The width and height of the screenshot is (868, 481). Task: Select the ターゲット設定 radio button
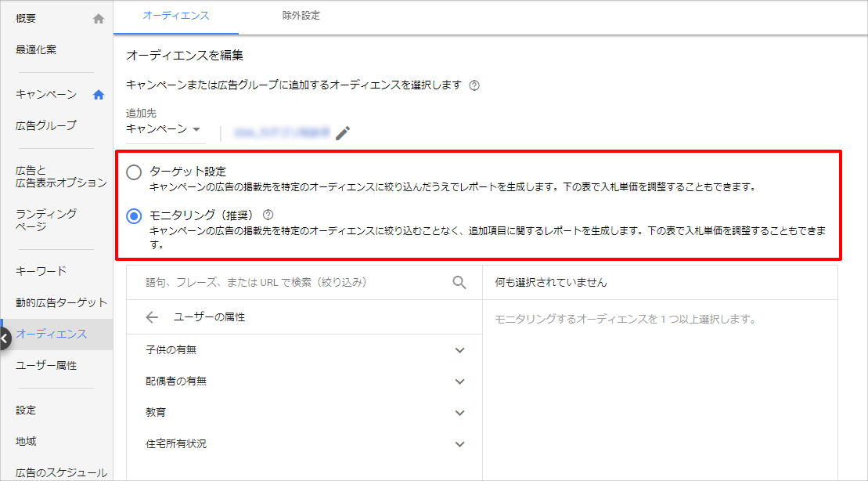tap(134, 172)
